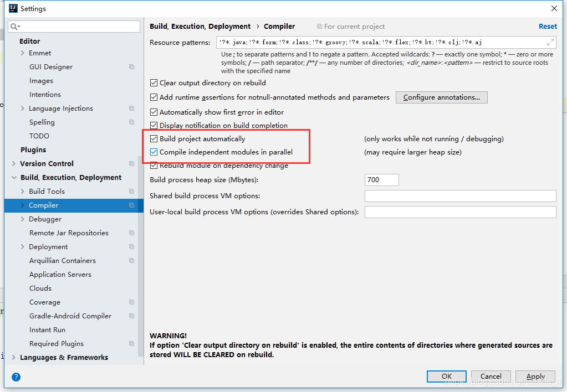This screenshot has height=392, width=567.
Task: Select Plugins in settings tree
Action: click(x=33, y=149)
